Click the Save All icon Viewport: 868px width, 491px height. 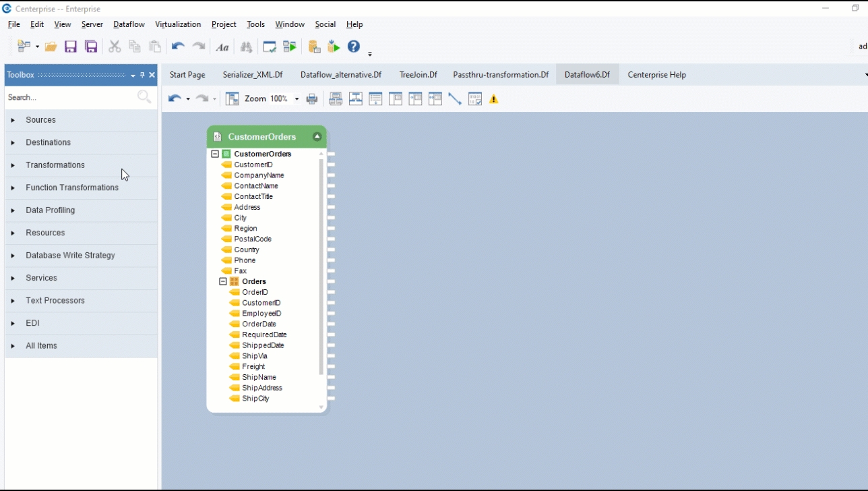pyautogui.click(x=91, y=47)
